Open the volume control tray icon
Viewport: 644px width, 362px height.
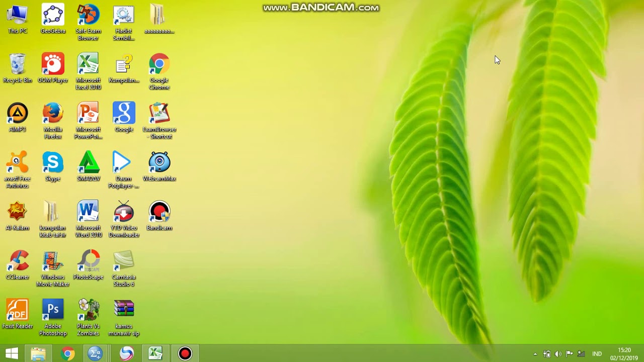click(x=558, y=354)
